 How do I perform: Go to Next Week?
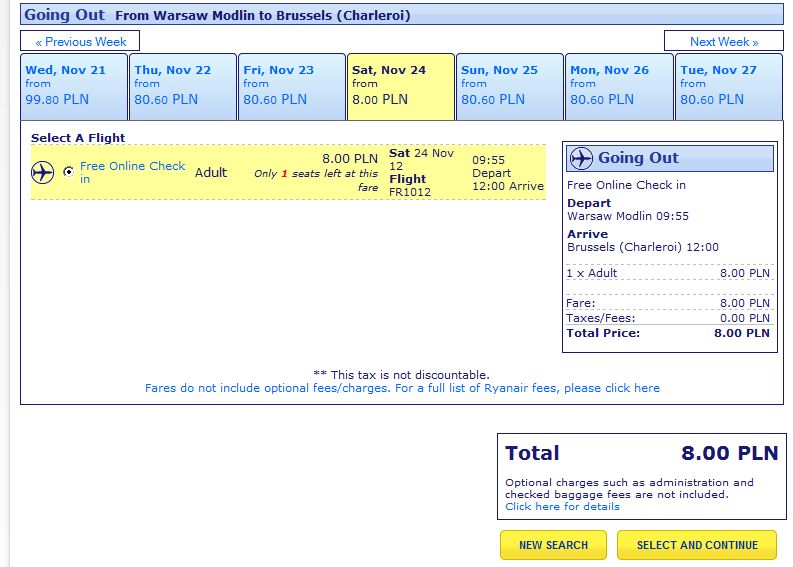click(724, 41)
